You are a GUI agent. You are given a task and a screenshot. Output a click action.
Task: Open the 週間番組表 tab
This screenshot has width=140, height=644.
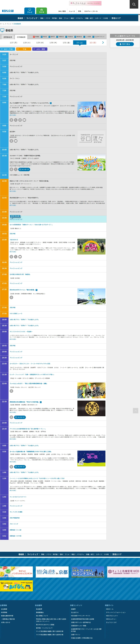point(8,37)
